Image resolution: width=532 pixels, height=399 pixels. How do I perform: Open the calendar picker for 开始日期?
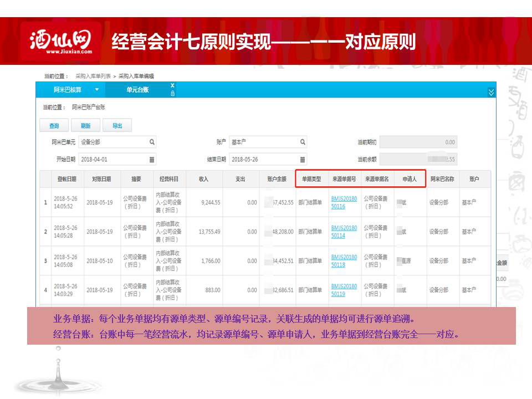[x=152, y=160]
